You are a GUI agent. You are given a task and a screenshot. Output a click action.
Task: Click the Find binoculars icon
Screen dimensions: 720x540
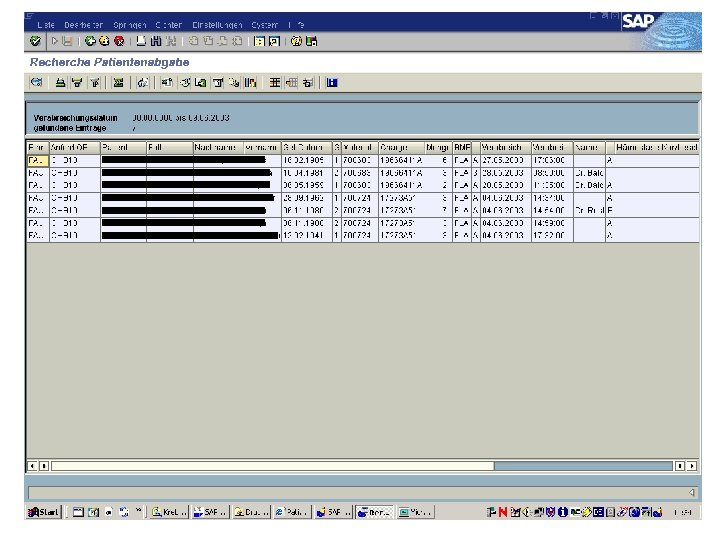click(156, 41)
